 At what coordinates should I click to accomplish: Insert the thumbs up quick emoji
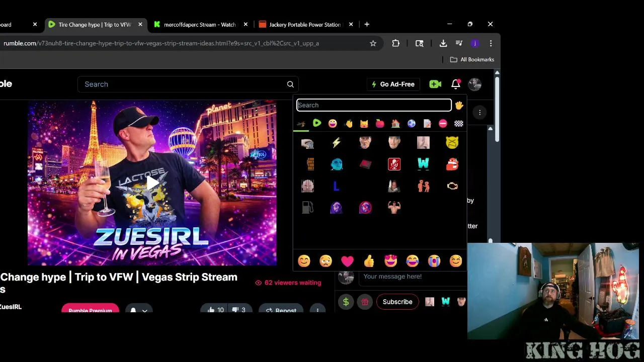[369, 261]
